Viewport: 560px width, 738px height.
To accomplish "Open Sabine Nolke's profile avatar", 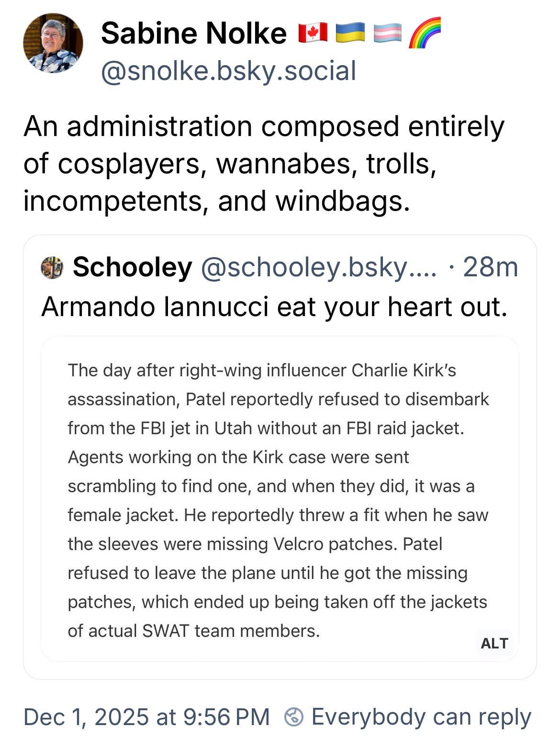I will [53, 43].
